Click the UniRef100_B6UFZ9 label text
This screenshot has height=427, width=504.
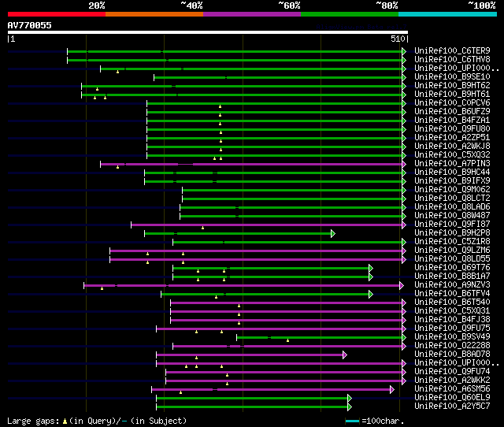[x=452, y=112]
